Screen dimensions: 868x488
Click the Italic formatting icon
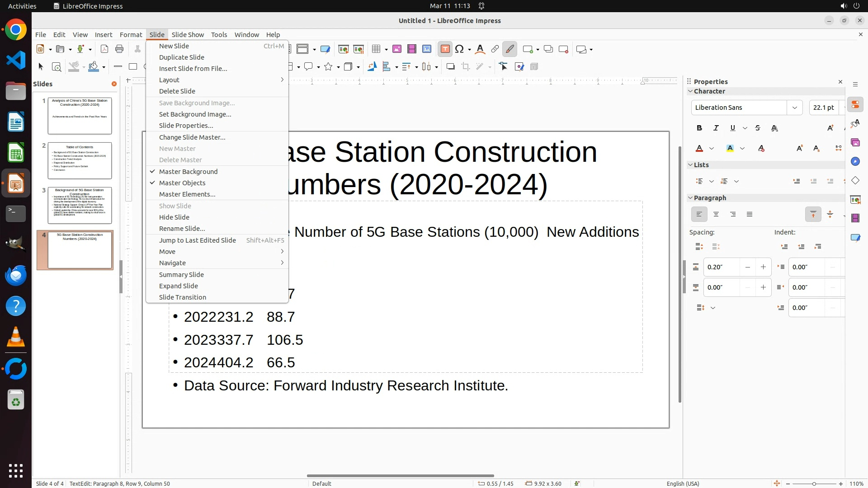click(x=716, y=128)
